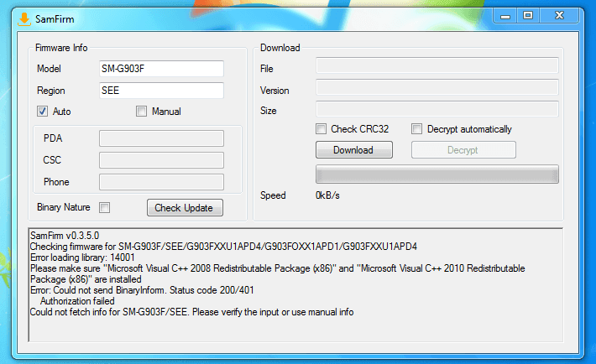Screen dimensions: 596x364
Task: Click the download progress bar
Action: (437, 174)
